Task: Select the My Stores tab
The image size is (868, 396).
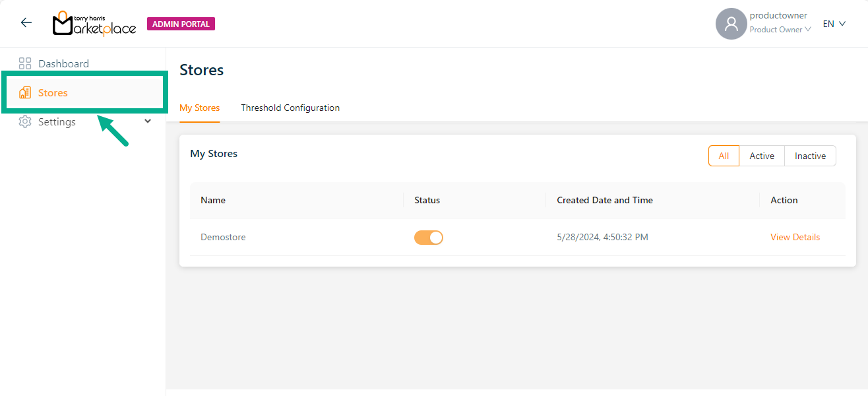Action: 200,108
